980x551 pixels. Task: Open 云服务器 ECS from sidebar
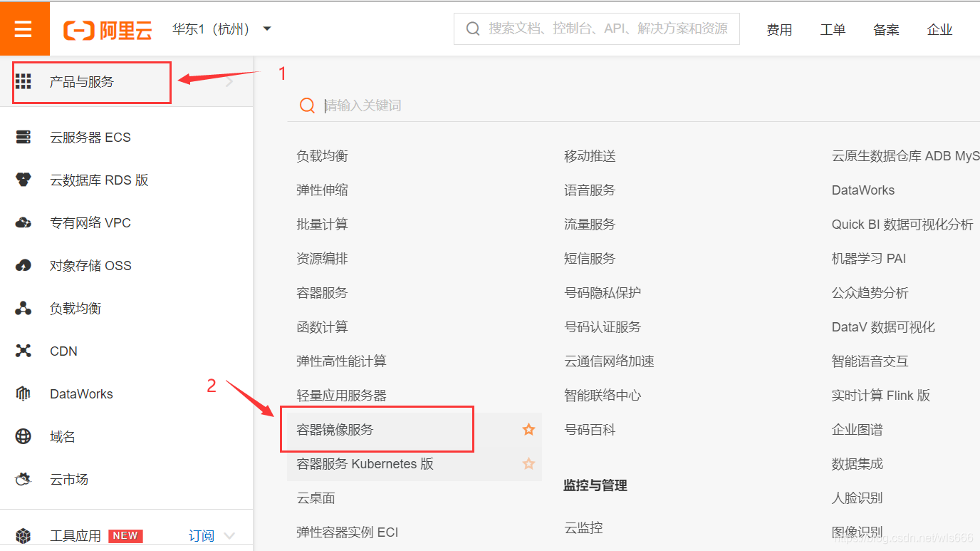[x=90, y=138]
